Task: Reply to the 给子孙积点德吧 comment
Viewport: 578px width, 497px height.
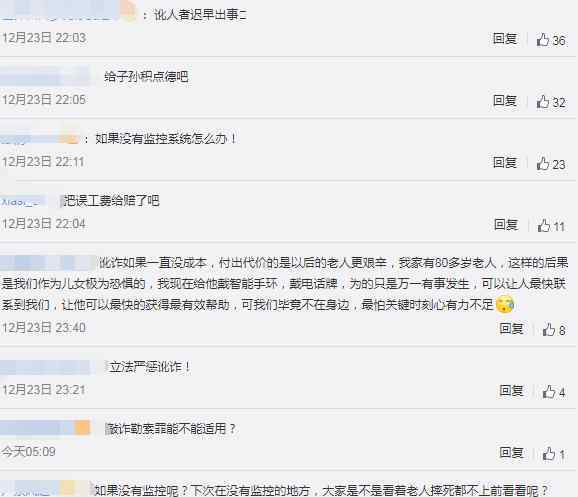Action: [x=505, y=100]
